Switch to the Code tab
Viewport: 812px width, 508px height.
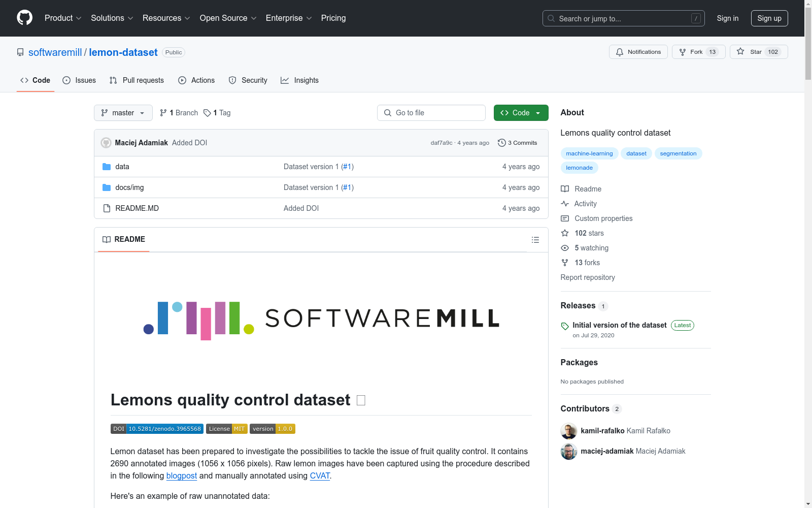(36, 80)
